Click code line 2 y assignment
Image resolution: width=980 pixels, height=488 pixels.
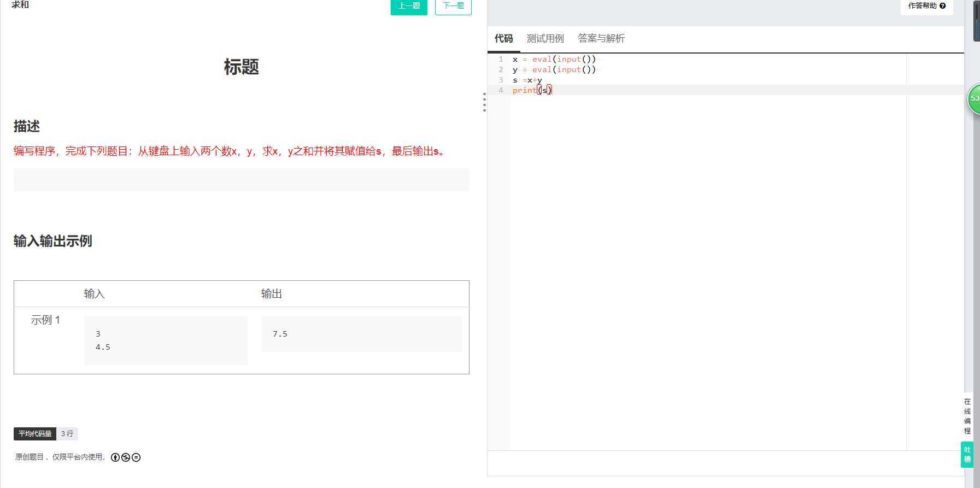tap(554, 69)
